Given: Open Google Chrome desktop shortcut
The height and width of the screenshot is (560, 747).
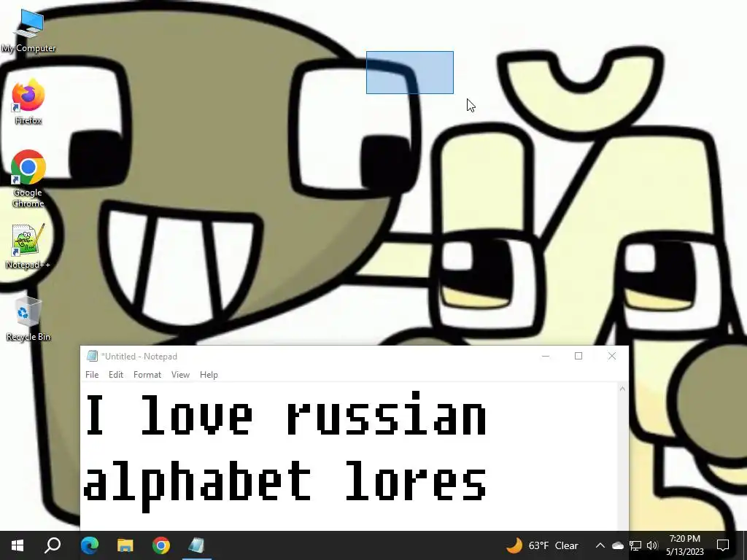Looking at the screenshot, I should [x=28, y=178].
